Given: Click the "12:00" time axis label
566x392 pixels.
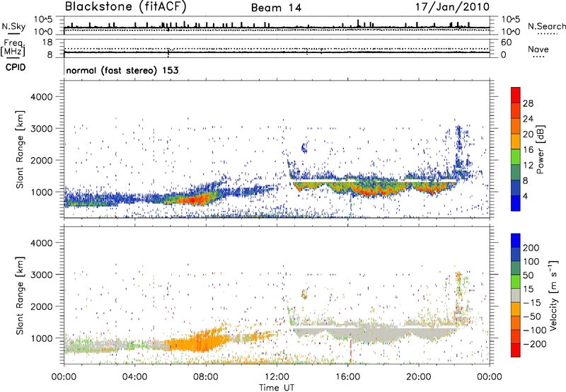Looking at the screenshot, I should (277, 377).
